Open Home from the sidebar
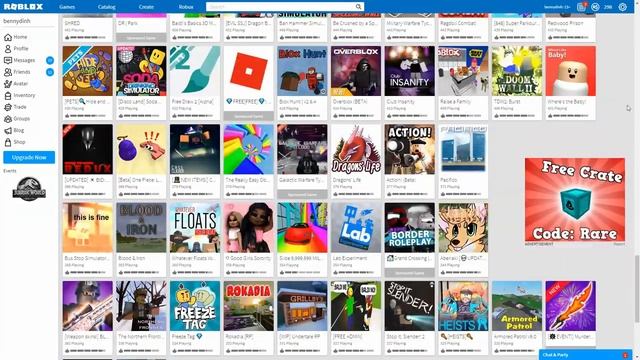 16,37
